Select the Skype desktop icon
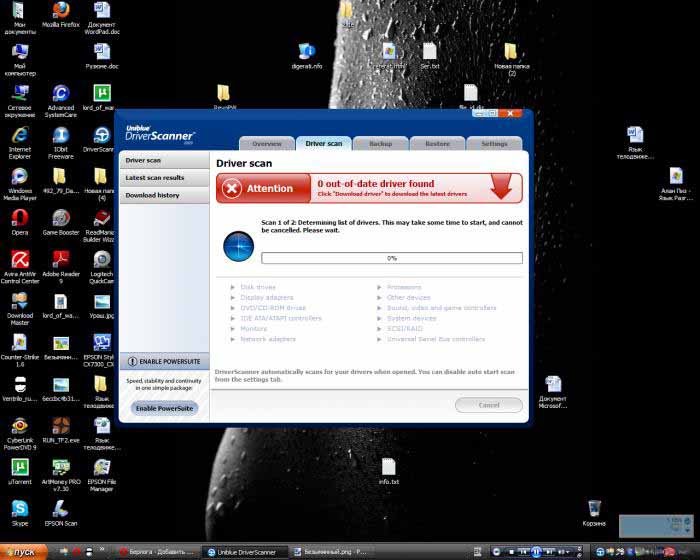The height and width of the screenshot is (560, 700). tap(20, 514)
